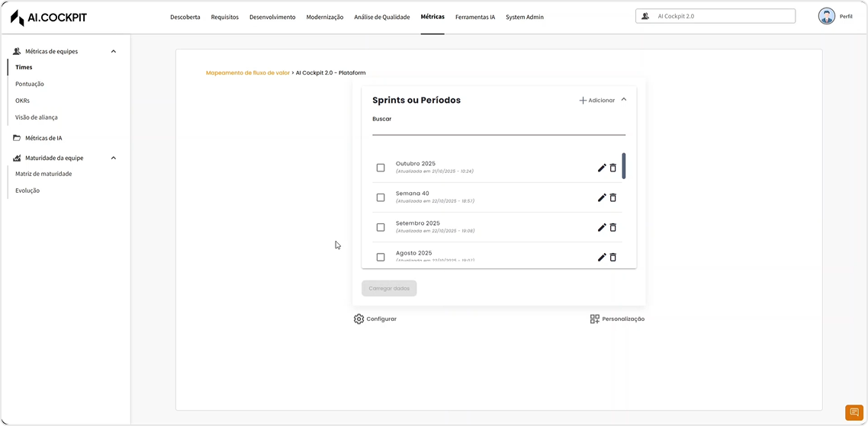Follow the Mapeamento de fluxo de valor breadcrumb
The height and width of the screenshot is (426, 868).
(248, 73)
